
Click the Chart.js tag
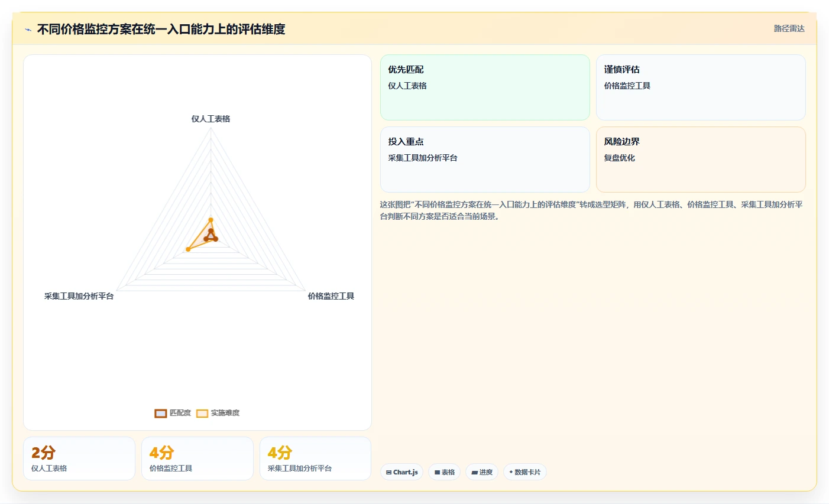pyautogui.click(x=401, y=472)
